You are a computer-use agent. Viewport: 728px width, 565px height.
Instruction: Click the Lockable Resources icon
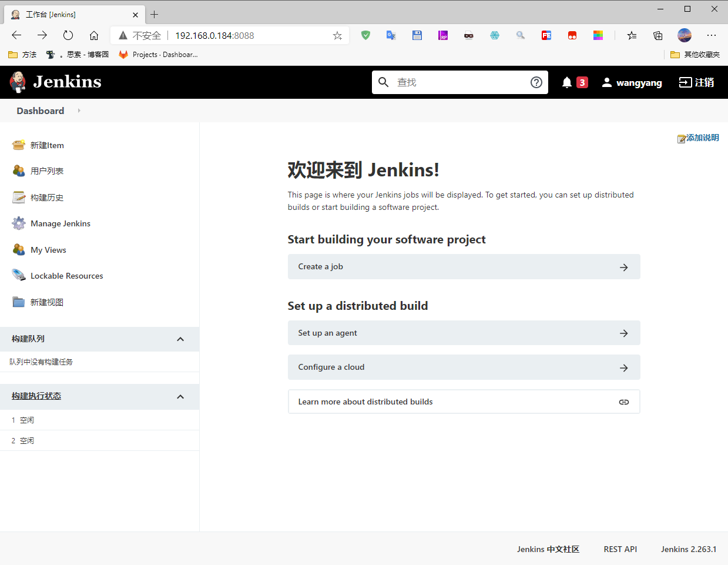(19, 276)
